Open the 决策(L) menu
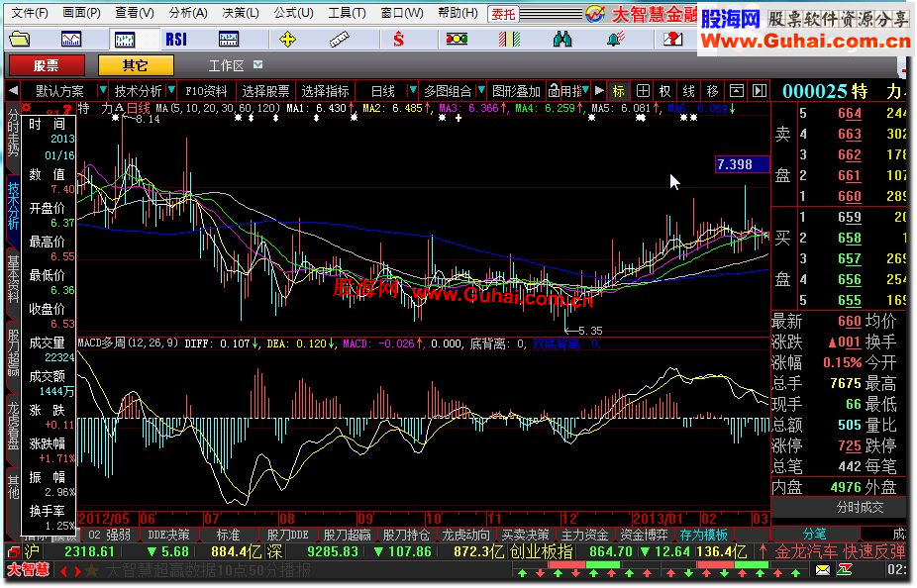 tap(241, 13)
